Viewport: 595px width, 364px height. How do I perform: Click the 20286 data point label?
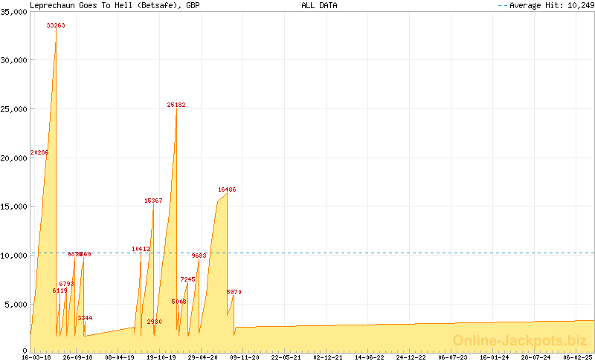coord(39,152)
